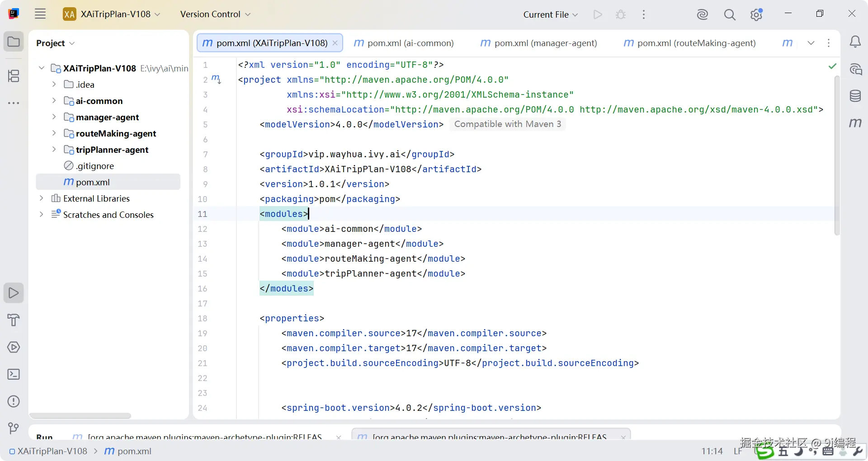Expand the ai-common module
Image resolution: width=868 pixels, height=461 pixels.
point(54,101)
